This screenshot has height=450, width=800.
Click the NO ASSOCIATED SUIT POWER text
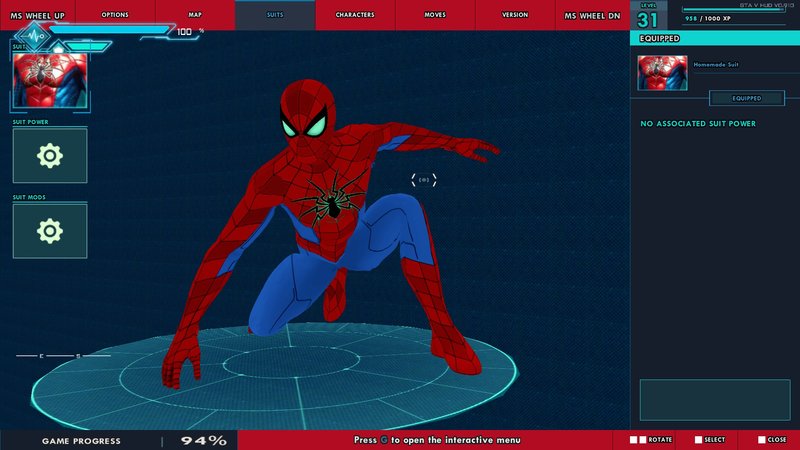coord(698,123)
